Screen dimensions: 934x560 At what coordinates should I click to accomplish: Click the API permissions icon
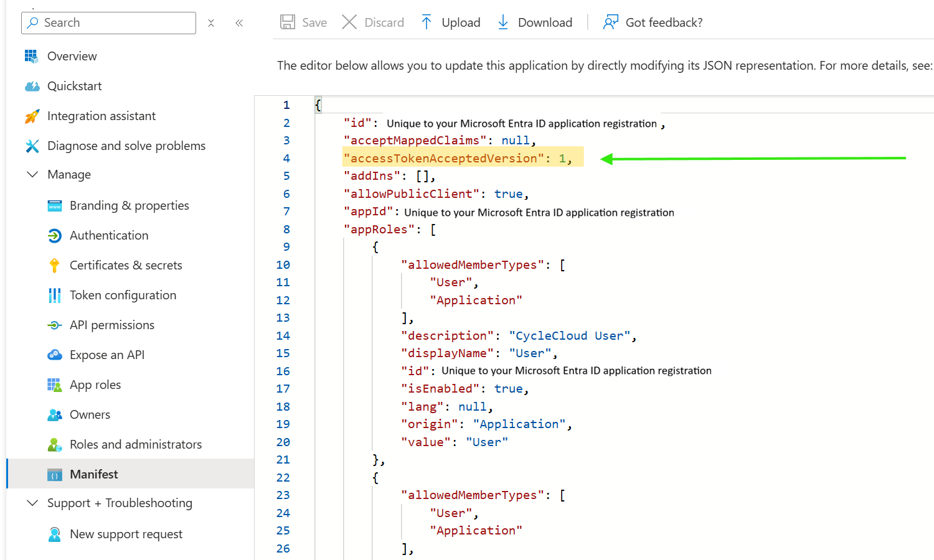tap(55, 325)
